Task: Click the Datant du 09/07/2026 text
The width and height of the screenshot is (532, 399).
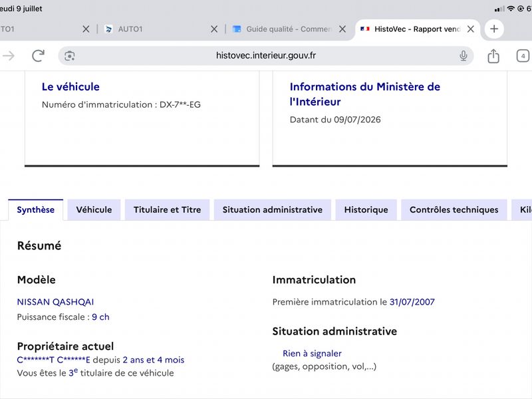Action: coord(335,120)
